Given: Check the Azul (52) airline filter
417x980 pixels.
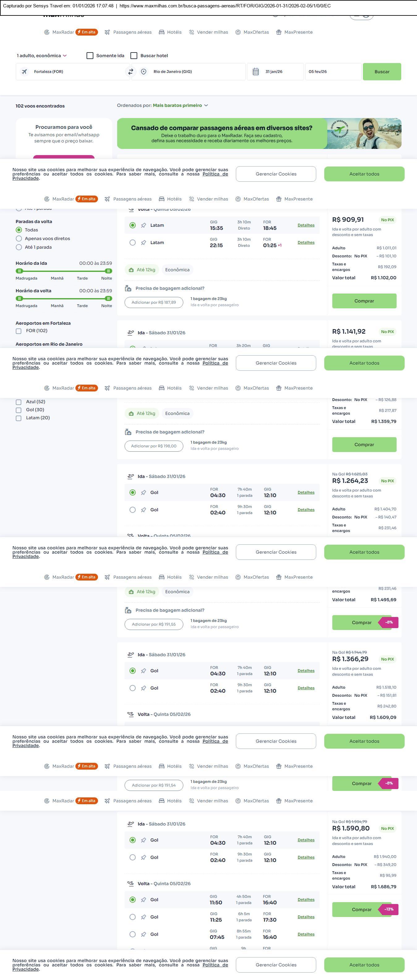Looking at the screenshot, I should pyautogui.click(x=18, y=402).
